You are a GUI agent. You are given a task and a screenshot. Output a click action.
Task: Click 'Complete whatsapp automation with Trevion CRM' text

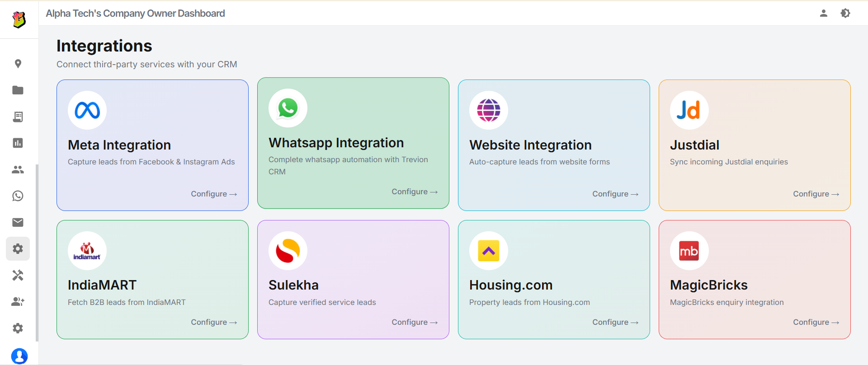[348, 165]
